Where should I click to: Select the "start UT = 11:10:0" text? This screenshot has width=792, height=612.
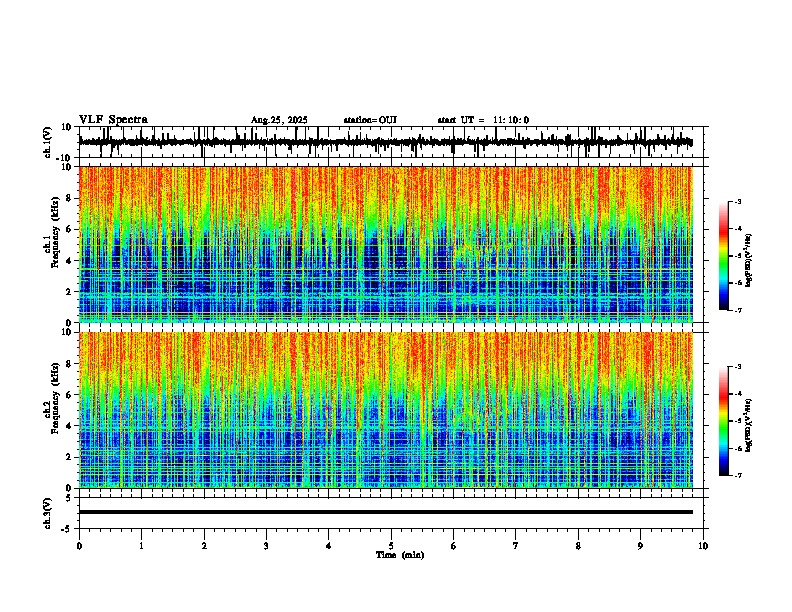pyautogui.click(x=483, y=120)
